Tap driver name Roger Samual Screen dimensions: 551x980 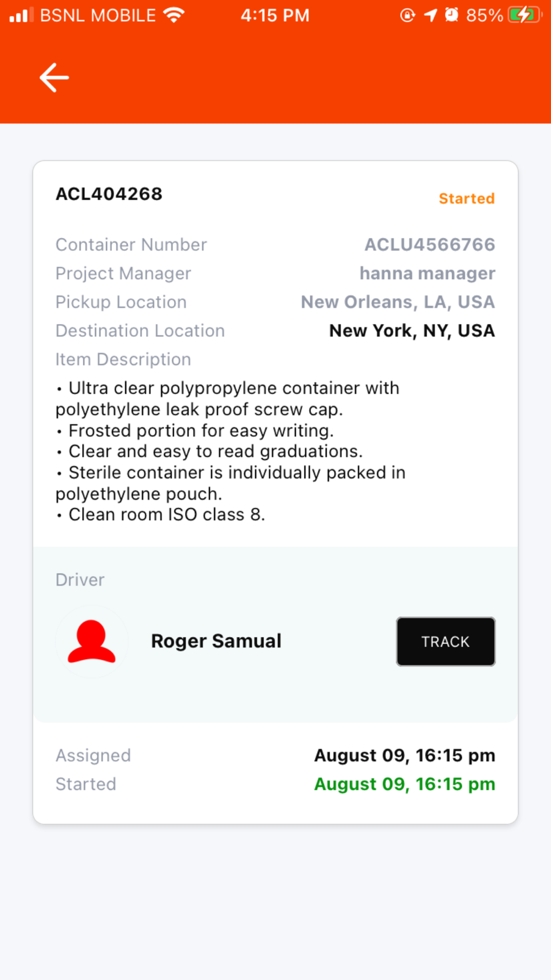point(216,641)
